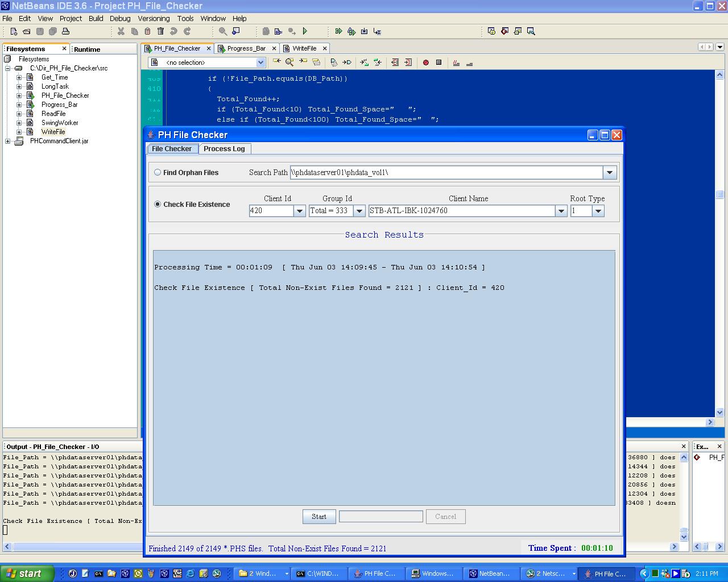This screenshot has width=728, height=582.
Task: Open Internet Explorer from quick launch
Action: pos(190,573)
